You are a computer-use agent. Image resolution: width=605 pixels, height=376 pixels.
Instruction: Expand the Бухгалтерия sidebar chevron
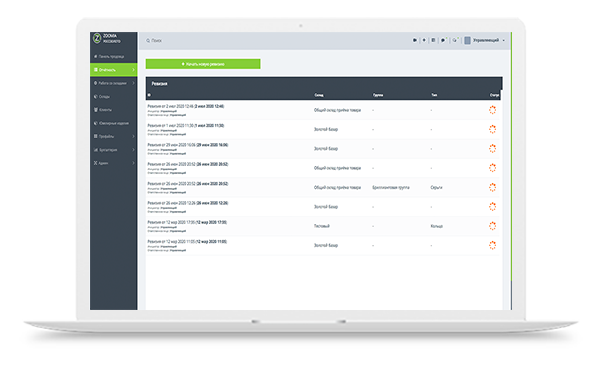tap(133, 150)
